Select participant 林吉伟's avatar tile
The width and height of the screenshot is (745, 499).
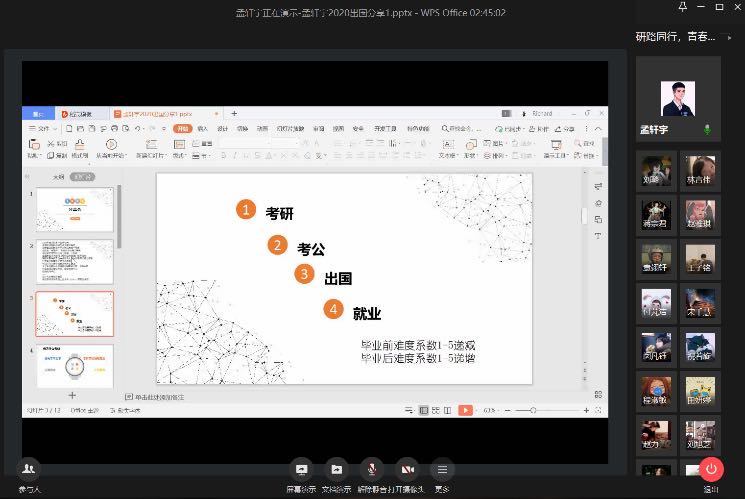[x=700, y=171]
